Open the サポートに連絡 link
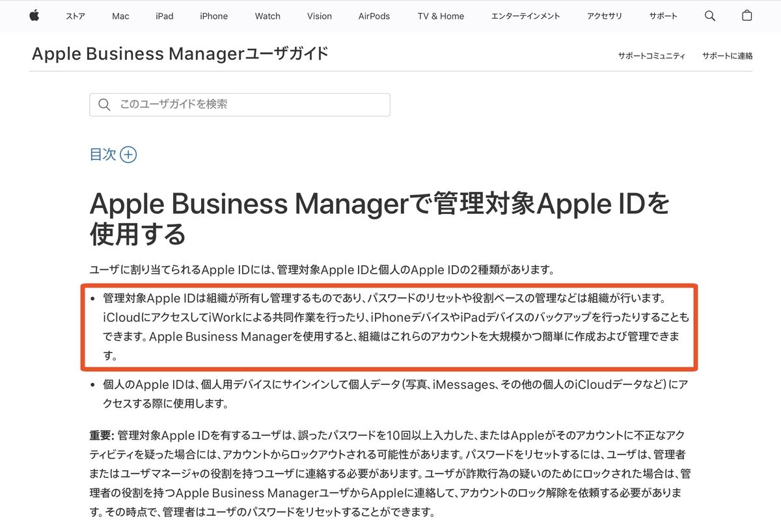 pyautogui.click(x=728, y=56)
